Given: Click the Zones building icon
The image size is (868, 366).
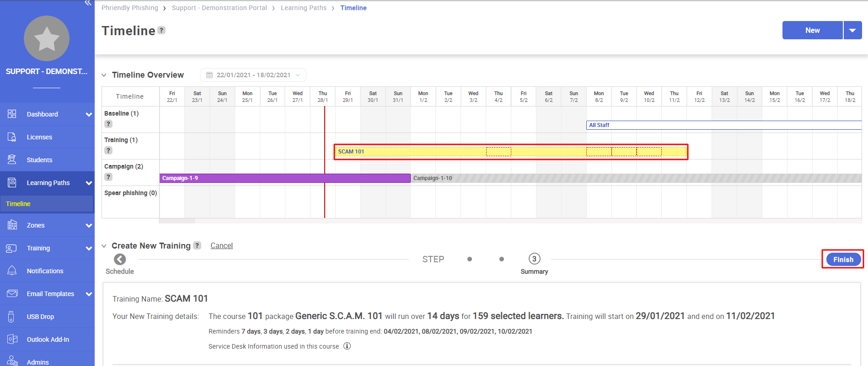Looking at the screenshot, I should pos(12,225).
